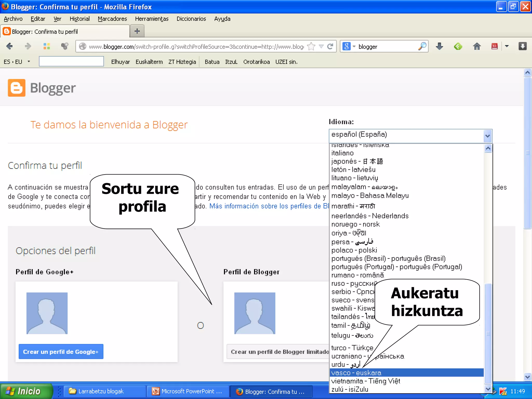Click the ItzuL toolbar button
Screen dimensions: 532x399
coord(231,62)
